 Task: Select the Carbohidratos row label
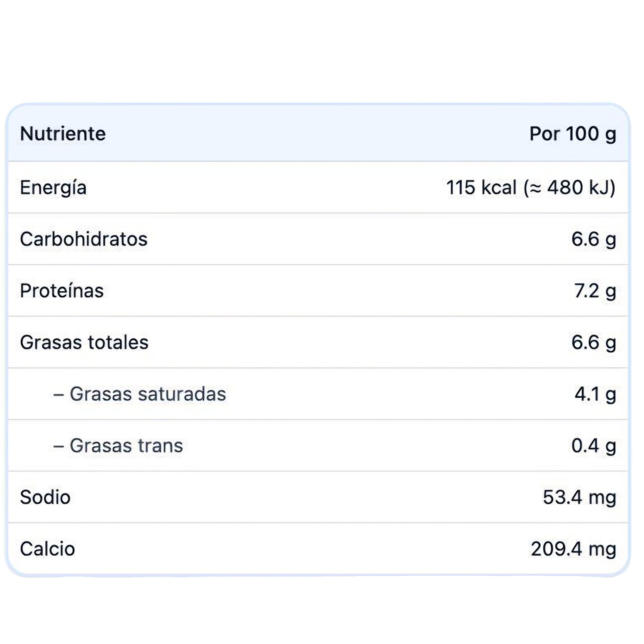coord(84,239)
